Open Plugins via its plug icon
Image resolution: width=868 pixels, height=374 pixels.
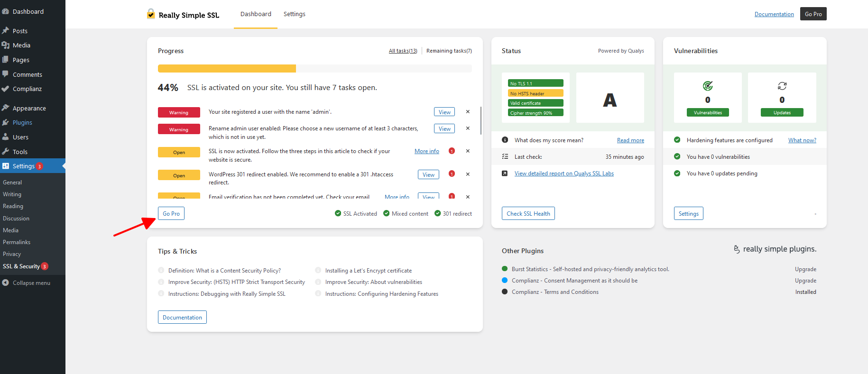[6, 122]
